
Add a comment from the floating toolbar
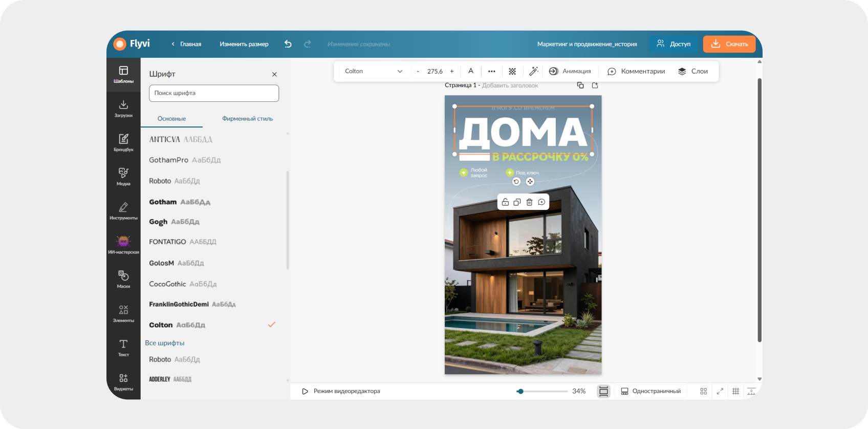pyautogui.click(x=541, y=202)
